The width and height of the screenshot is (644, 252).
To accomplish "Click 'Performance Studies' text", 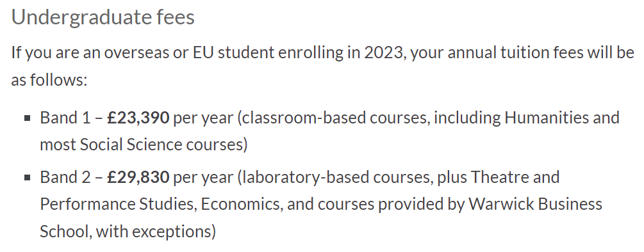I will pos(117,204).
